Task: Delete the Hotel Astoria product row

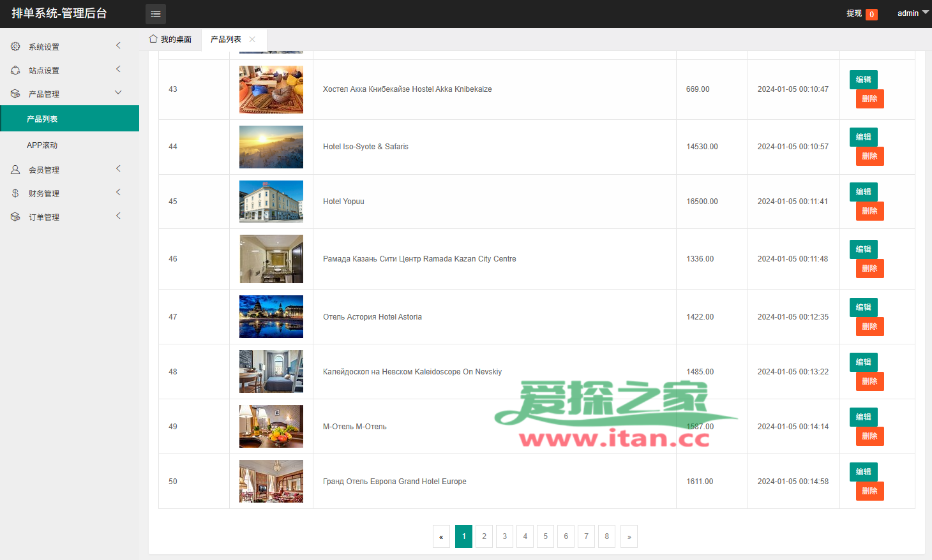Action: (869, 327)
